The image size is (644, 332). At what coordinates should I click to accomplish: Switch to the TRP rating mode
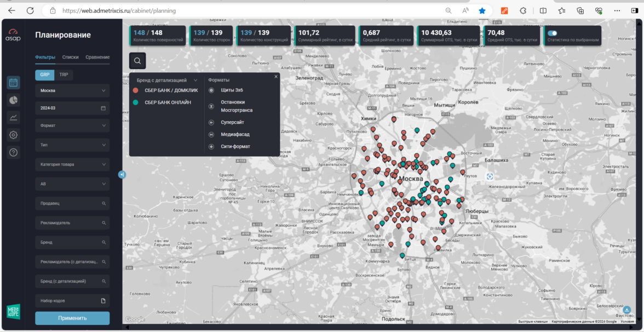64,75
